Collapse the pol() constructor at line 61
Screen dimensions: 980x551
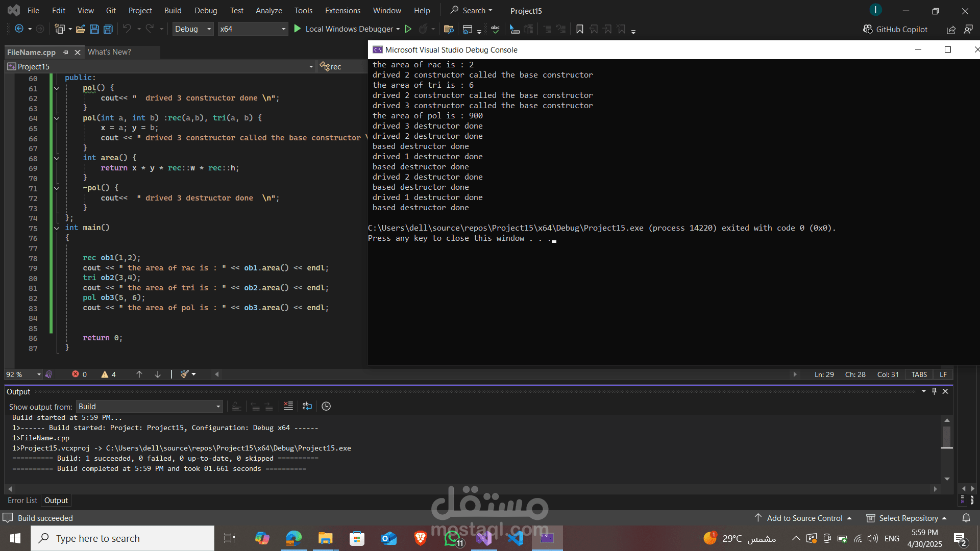[57, 88]
